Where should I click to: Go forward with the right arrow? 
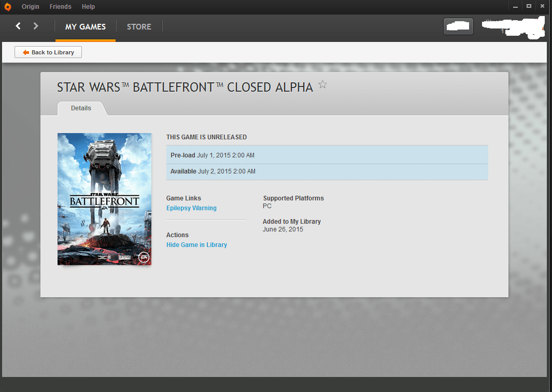point(36,26)
